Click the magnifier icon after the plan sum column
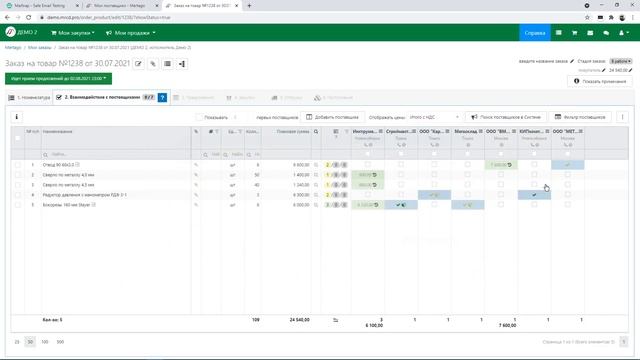640x360 pixels. [316, 131]
